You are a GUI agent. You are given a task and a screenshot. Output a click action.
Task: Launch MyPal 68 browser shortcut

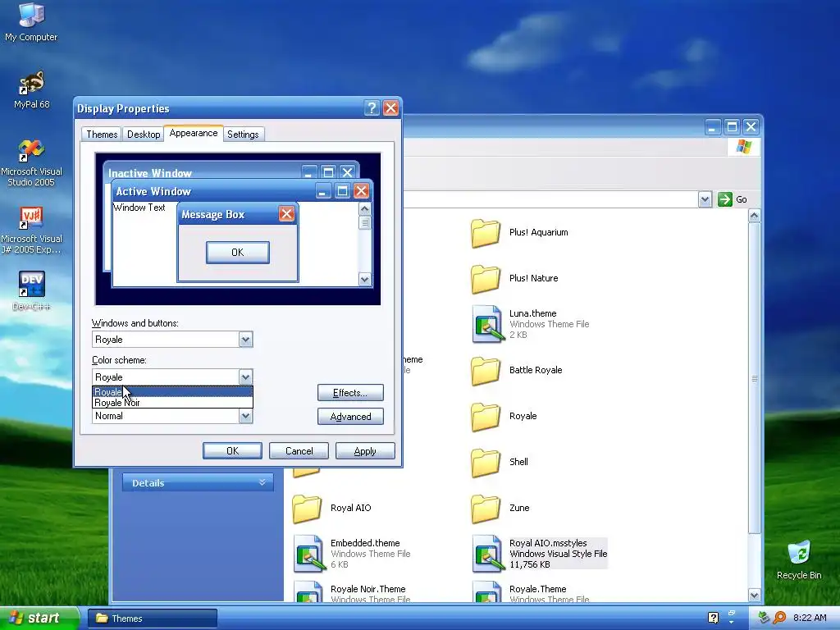(32, 89)
